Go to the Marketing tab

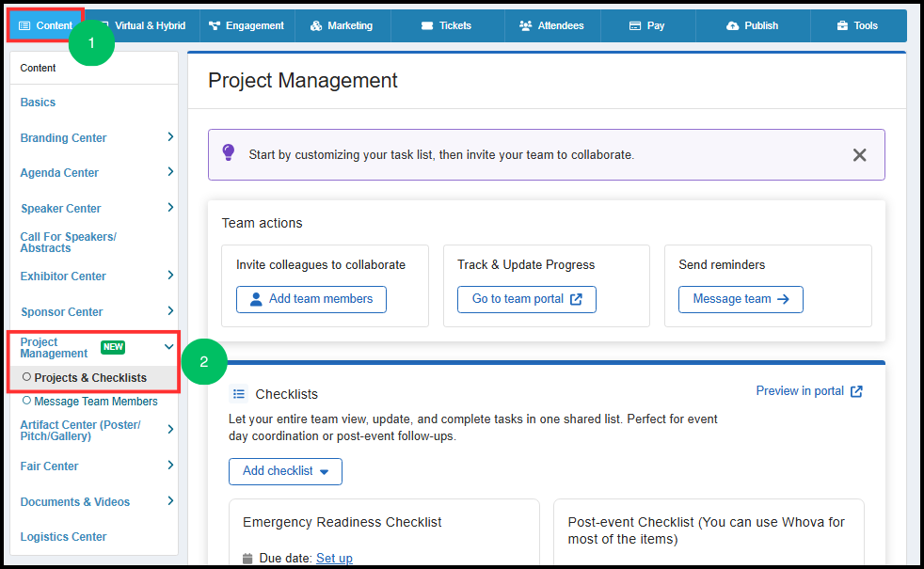(342, 25)
